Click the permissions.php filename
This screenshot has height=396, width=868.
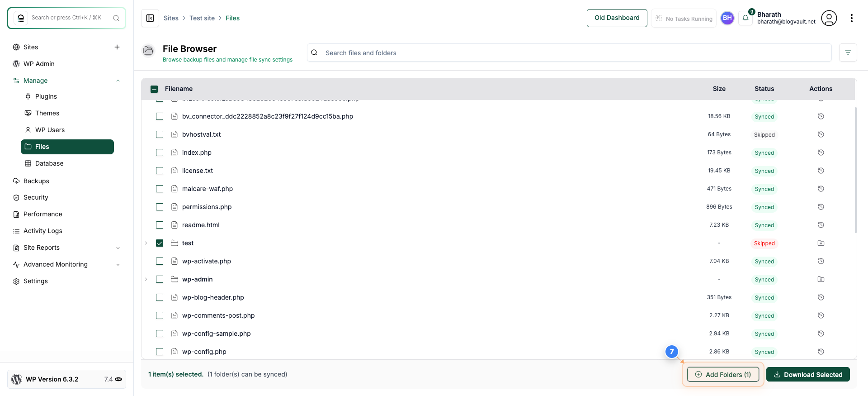(207, 207)
